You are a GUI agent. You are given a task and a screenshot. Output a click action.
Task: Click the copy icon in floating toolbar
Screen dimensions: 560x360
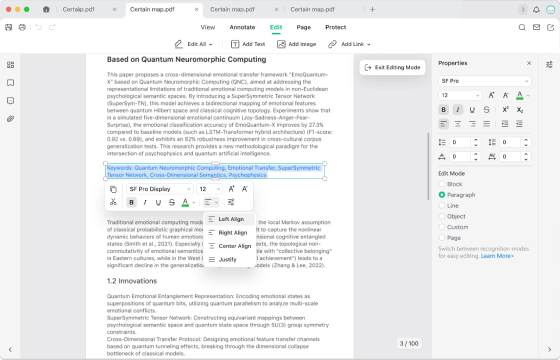pos(113,189)
